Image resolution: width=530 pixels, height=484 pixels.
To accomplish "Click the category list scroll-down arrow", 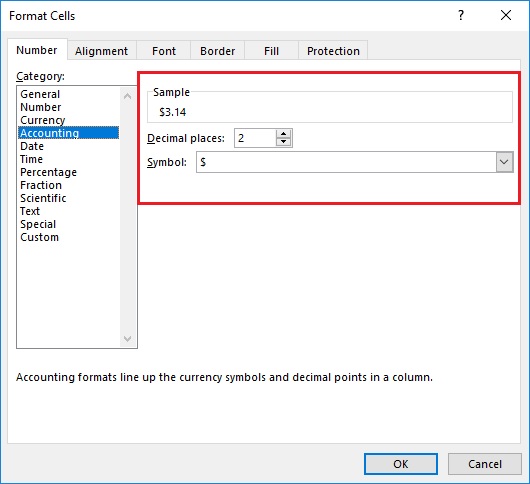I will (x=127, y=338).
